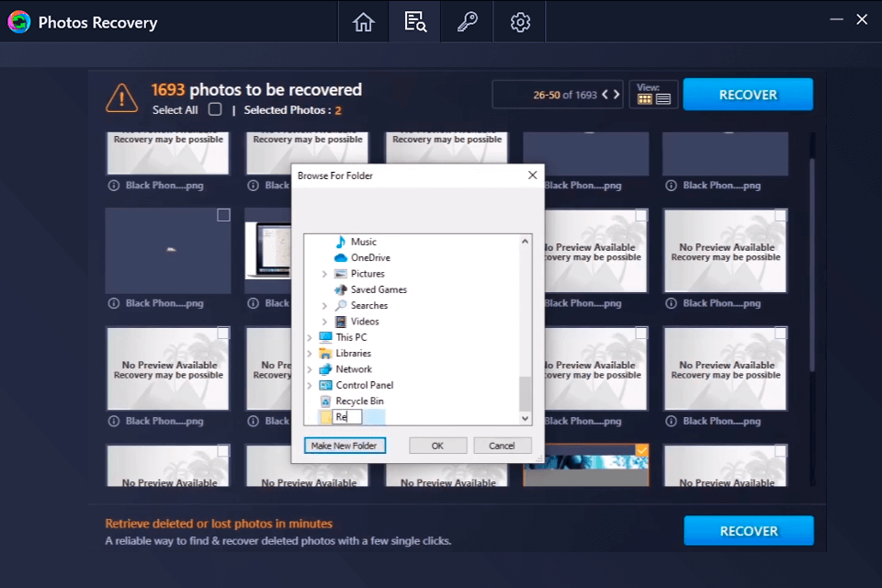Toggle the Select All checkbox
Screen dimensions: 882x588
click(215, 109)
